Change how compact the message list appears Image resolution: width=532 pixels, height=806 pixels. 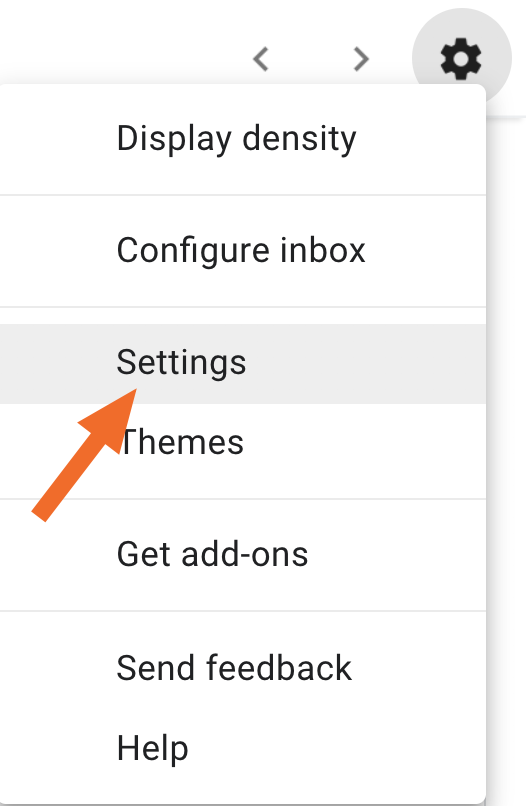coord(245,139)
